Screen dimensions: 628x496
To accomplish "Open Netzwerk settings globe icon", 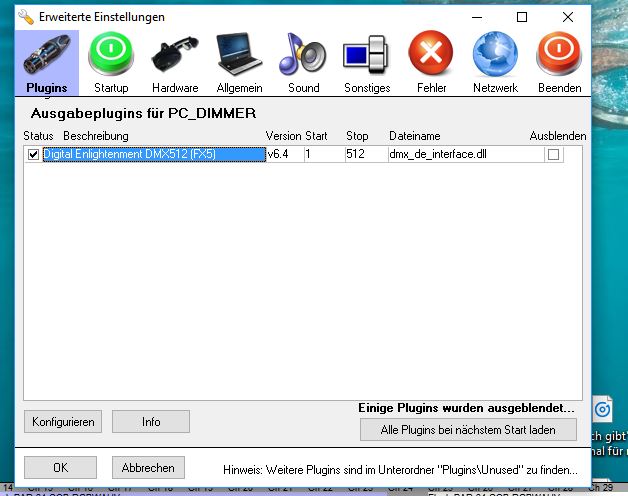I will (495, 54).
